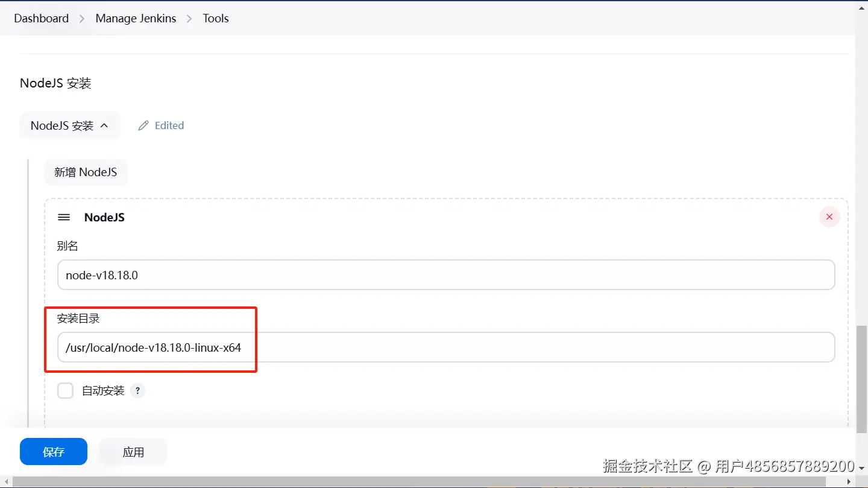Delete the NodeJS installation with red X
This screenshot has width=868, height=488.
[x=829, y=217]
